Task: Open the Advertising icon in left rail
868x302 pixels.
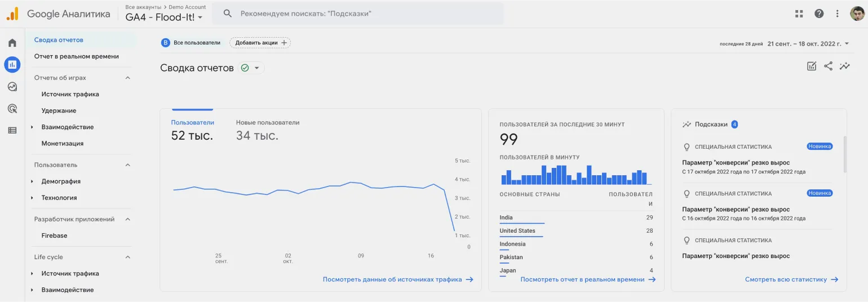Action: coord(12,108)
